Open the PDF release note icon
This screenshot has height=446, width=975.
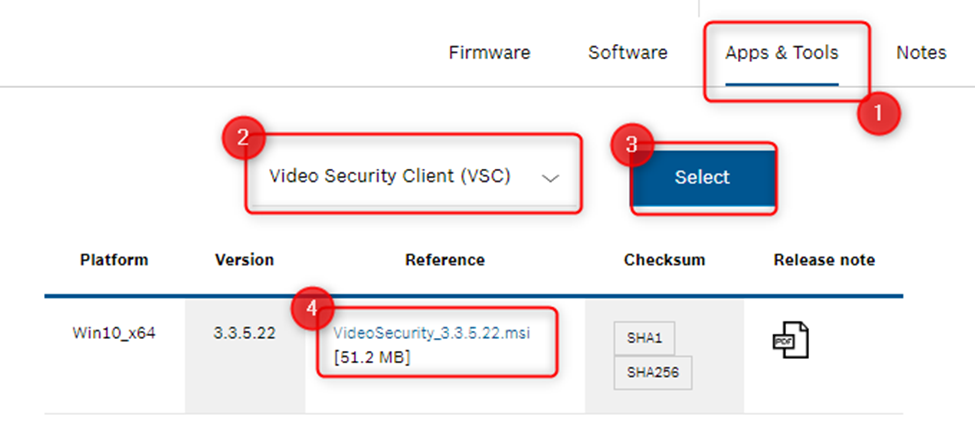[790, 339]
